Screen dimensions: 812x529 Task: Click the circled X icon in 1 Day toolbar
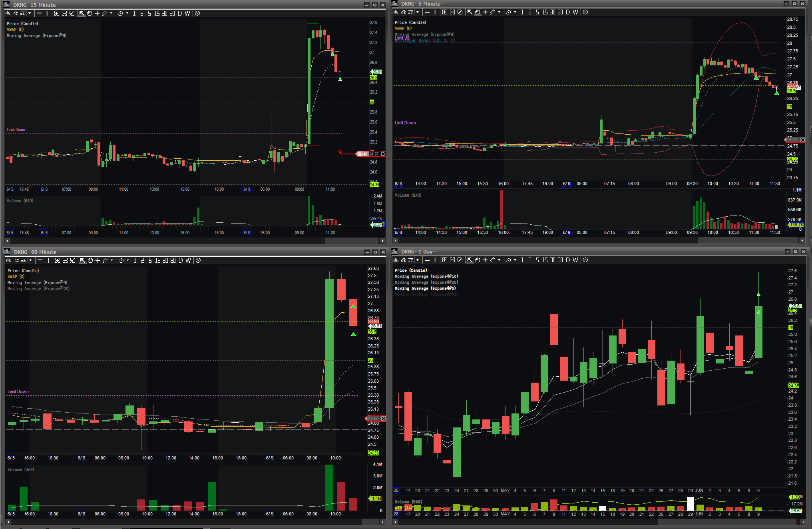tap(585, 260)
